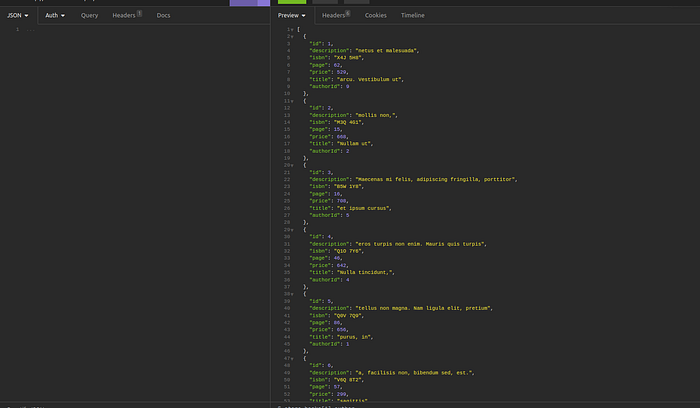Open the Auth dropdown tab
Screen dimensions: 700x408
(55, 15)
